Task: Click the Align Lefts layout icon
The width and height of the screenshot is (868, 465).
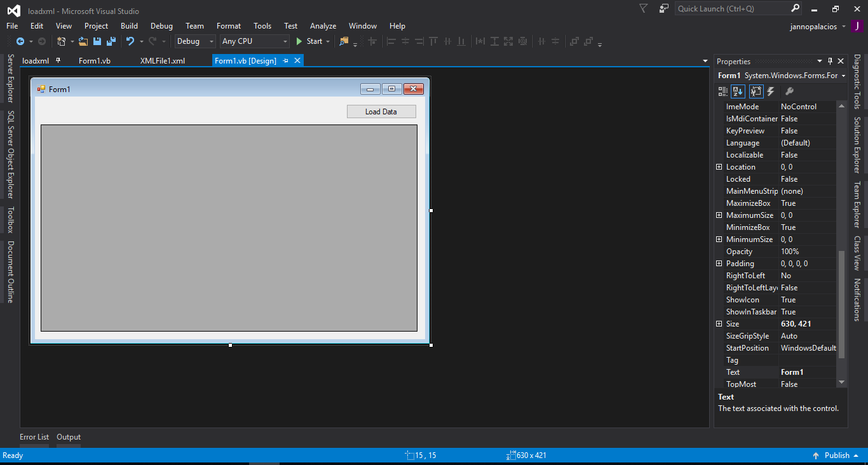Action: click(x=391, y=41)
